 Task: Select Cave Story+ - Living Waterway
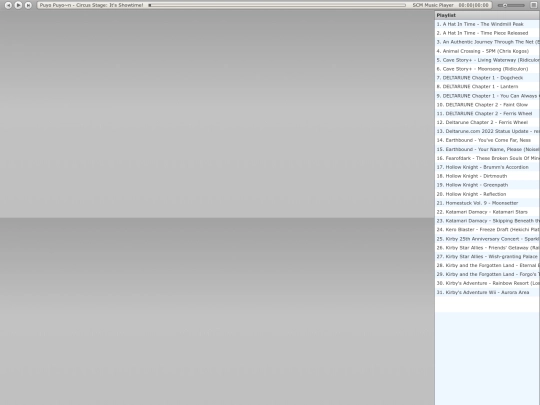pyautogui.click(x=487, y=60)
